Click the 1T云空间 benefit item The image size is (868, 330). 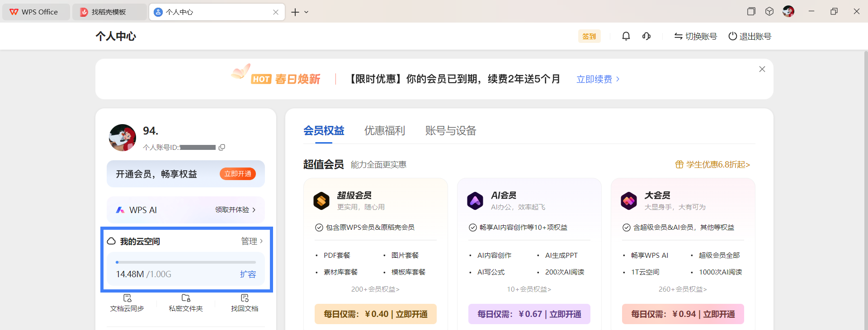coord(645,272)
